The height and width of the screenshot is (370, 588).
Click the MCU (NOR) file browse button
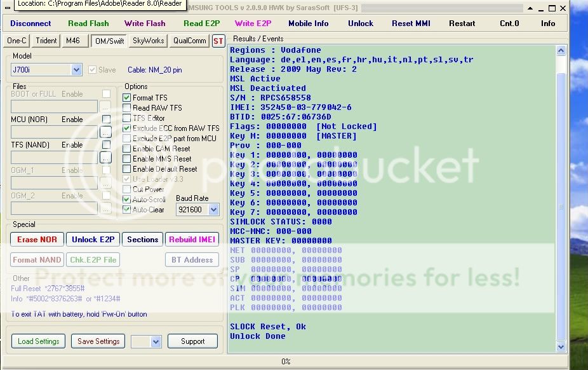pyautogui.click(x=106, y=132)
